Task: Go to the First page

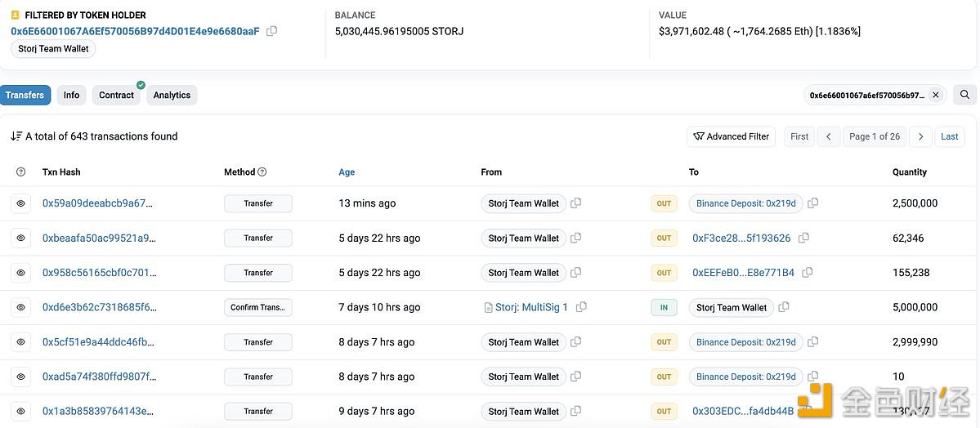Action: coord(799,136)
